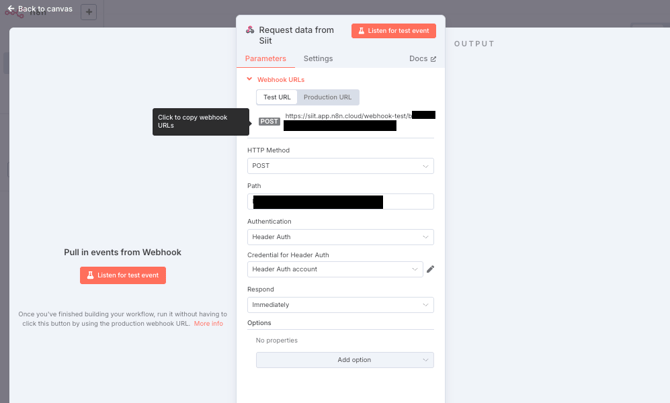This screenshot has width=670, height=403.
Task: Click the back arrow to return to canvas
Action: 11,9
